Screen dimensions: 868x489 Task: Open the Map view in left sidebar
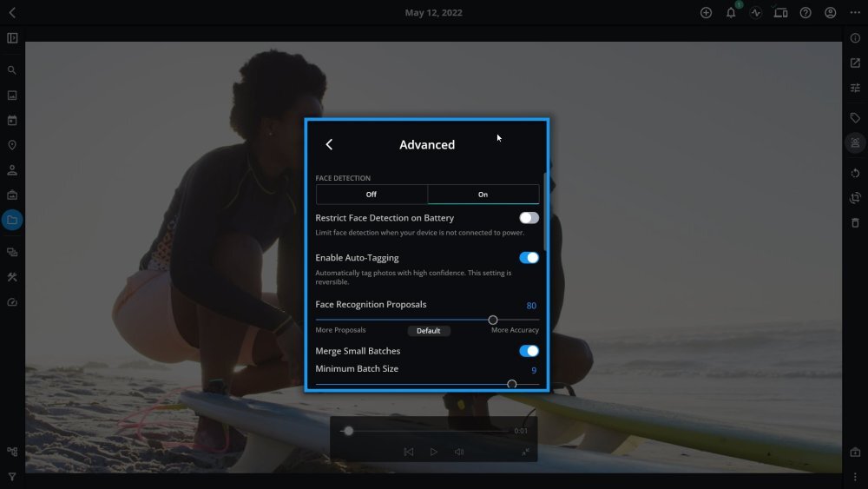tap(12, 145)
